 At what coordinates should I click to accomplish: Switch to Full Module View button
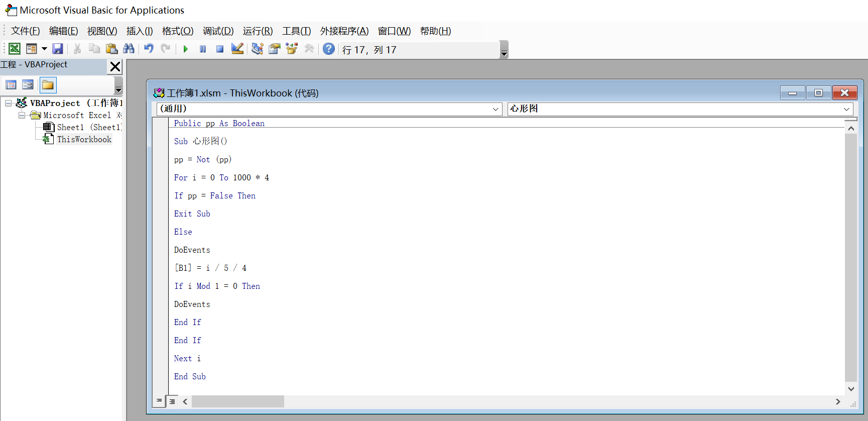pos(172,401)
